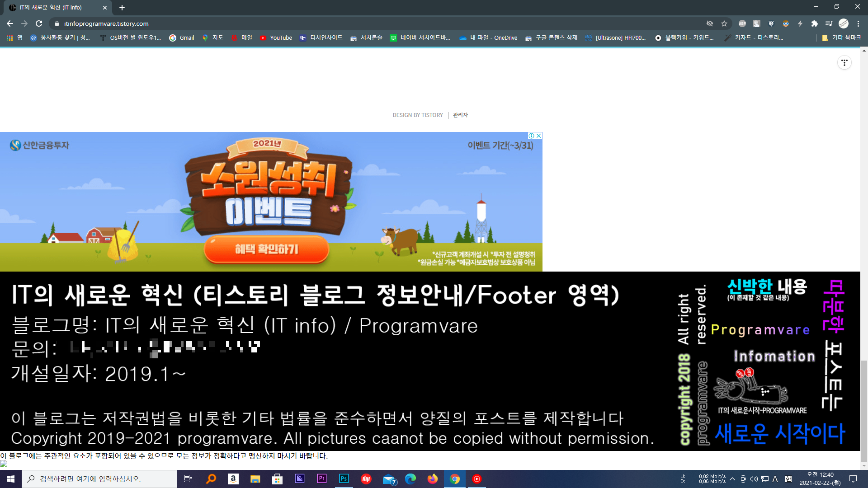Click the volume speaker tray icon
The width and height of the screenshot is (868, 488).
point(754,479)
